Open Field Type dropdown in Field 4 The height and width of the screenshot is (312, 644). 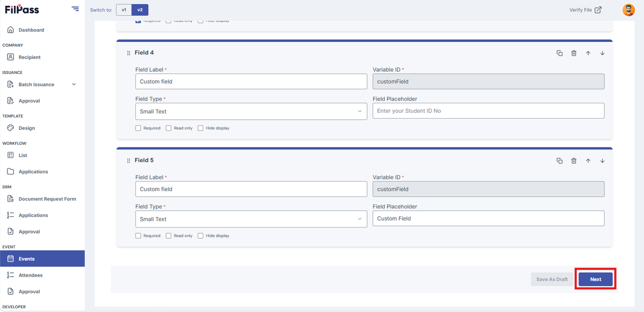click(251, 112)
